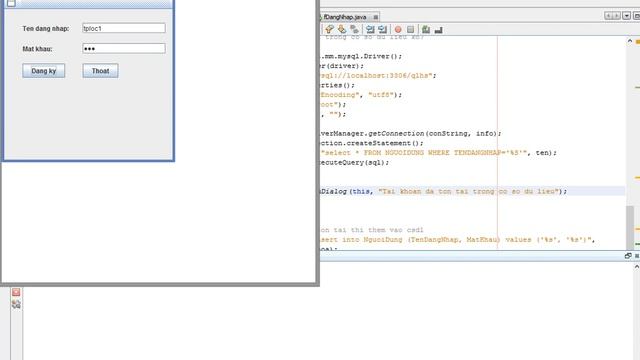Image resolution: width=640 pixels, height=360 pixels.
Task: Click the login form window title icon
Action: (11, 3)
